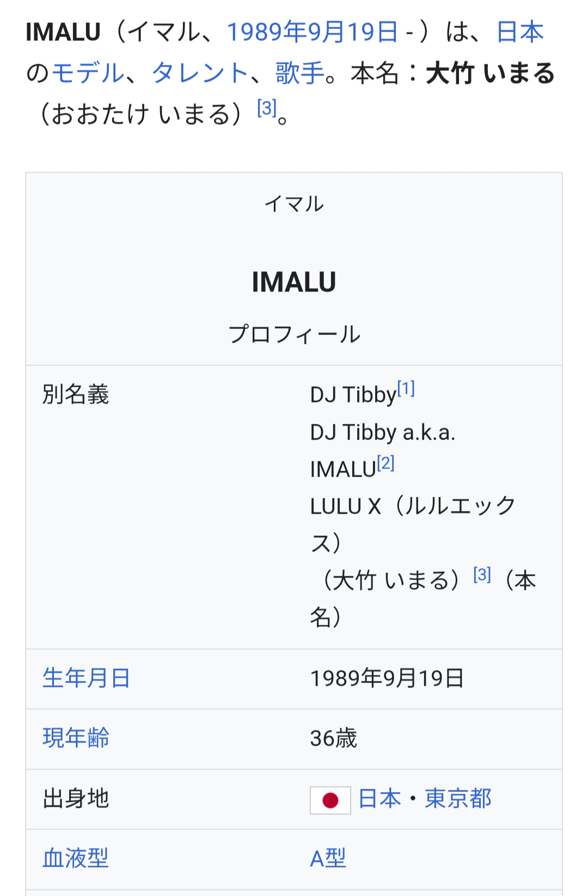The image size is (588, 896).
Task: Follow the 東京都 link
Action: 458,799
